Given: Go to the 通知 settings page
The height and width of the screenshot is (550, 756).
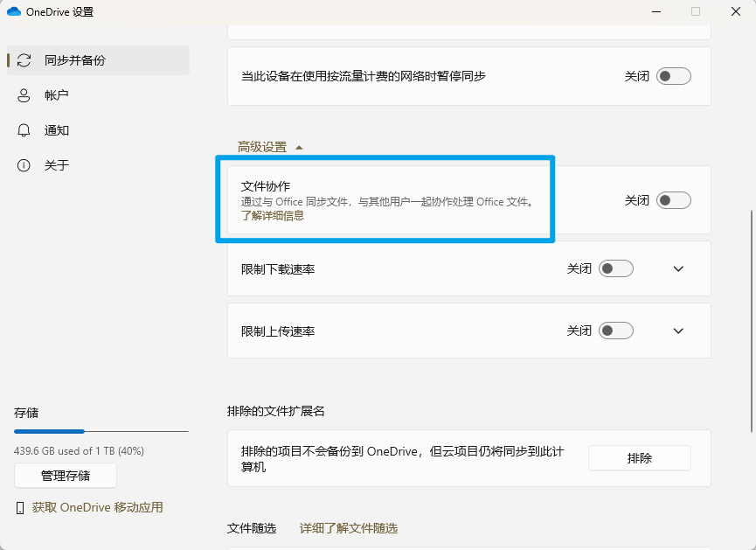Looking at the screenshot, I should click(x=57, y=130).
